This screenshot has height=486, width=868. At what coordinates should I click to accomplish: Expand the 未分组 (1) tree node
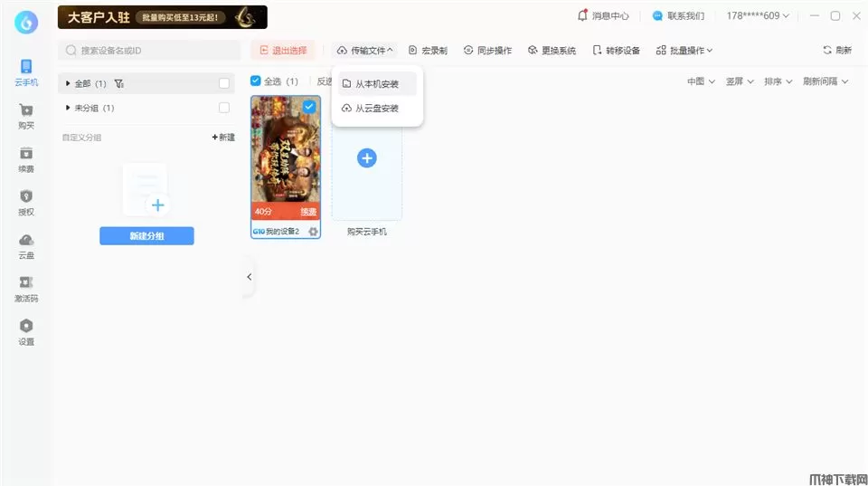tap(68, 108)
